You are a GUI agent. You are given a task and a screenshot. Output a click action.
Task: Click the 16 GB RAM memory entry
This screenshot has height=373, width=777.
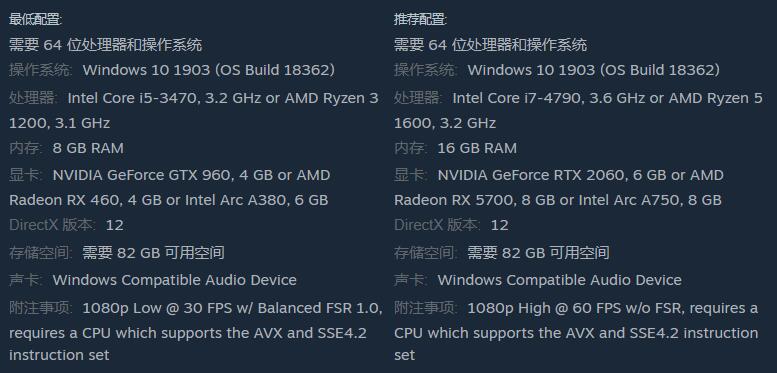pyautogui.click(x=477, y=148)
